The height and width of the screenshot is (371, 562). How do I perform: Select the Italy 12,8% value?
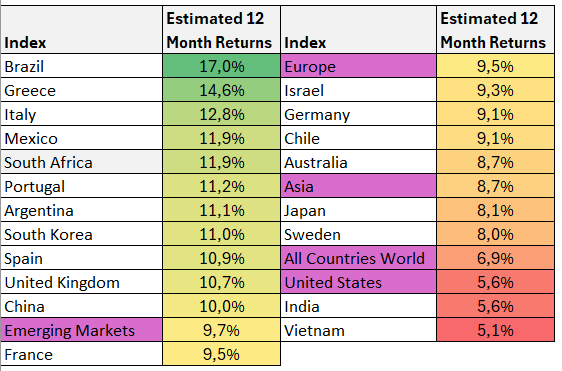pos(222,114)
